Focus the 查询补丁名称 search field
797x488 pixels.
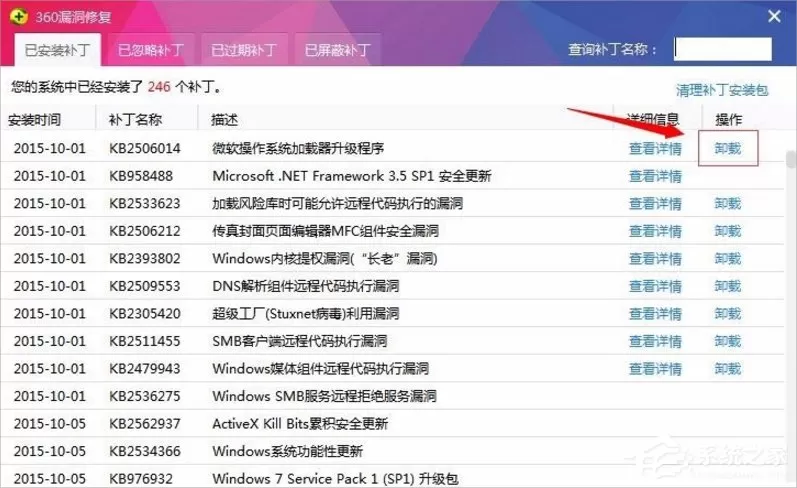(x=722, y=49)
